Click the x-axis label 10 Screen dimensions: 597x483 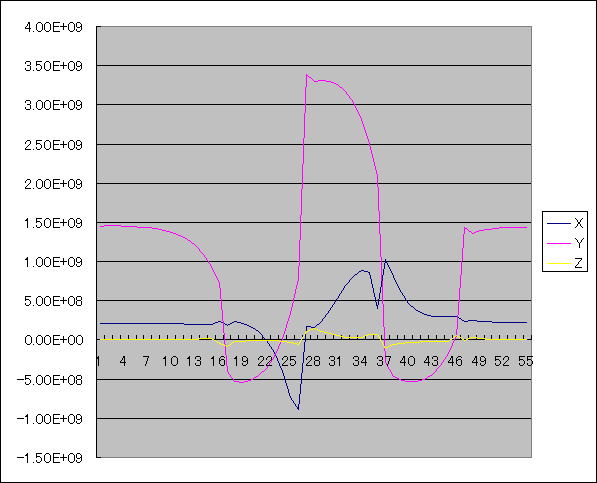(x=170, y=361)
